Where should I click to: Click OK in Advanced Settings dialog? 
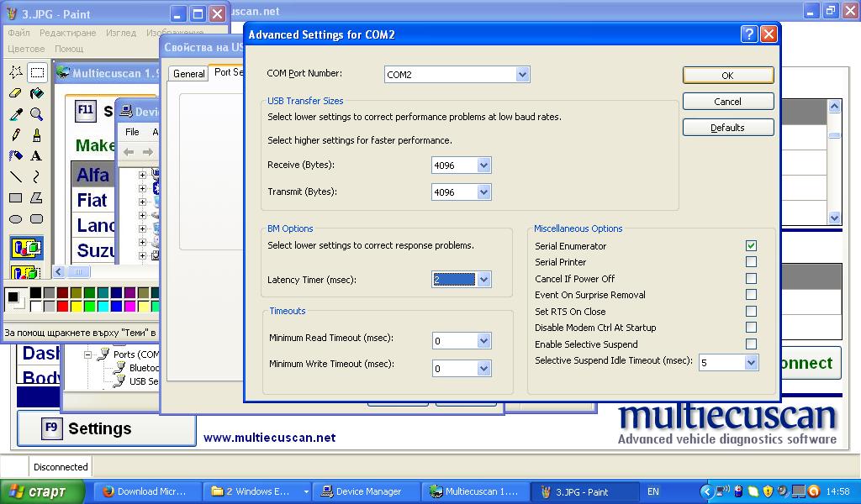coord(728,75)
